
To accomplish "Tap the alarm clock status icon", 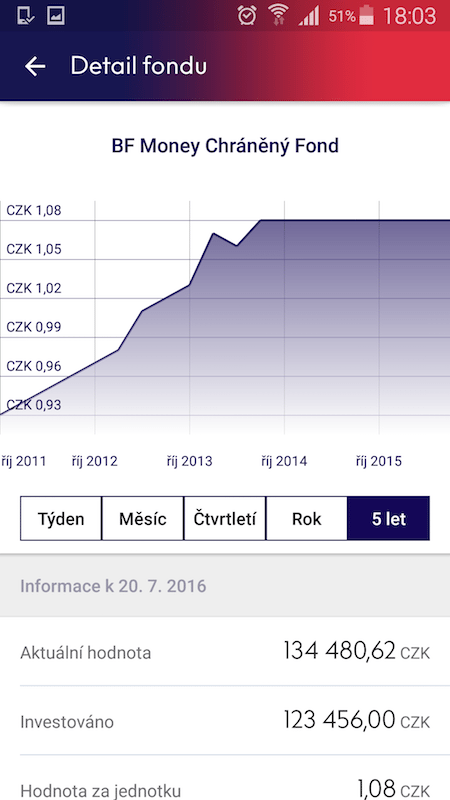I will [x=247, y=16].
